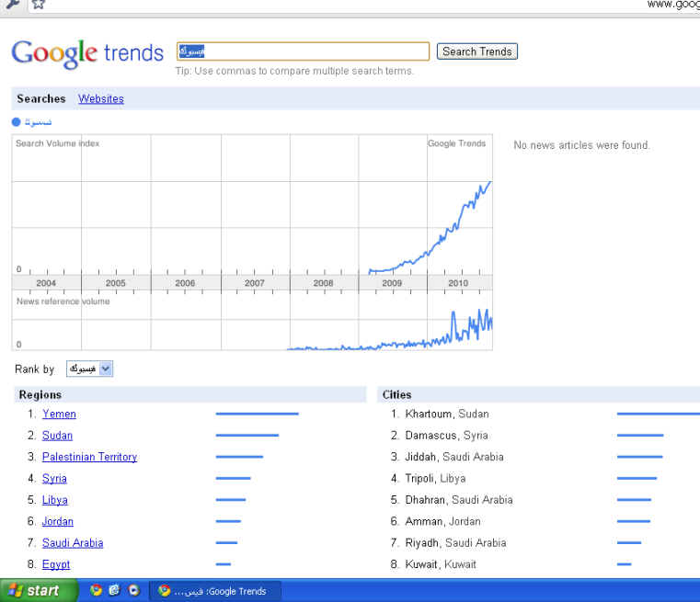
Task: Open the Sudan region link
Action: tap(57, 436)
